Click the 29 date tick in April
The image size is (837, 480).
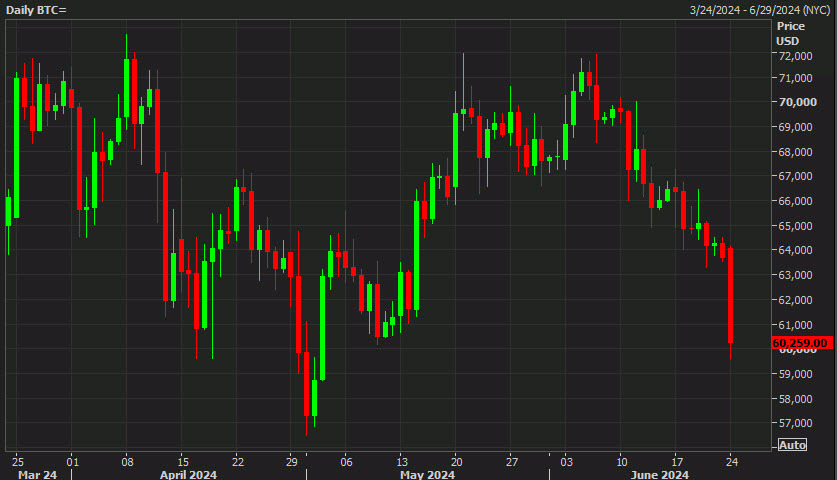[x=291, y=462]
